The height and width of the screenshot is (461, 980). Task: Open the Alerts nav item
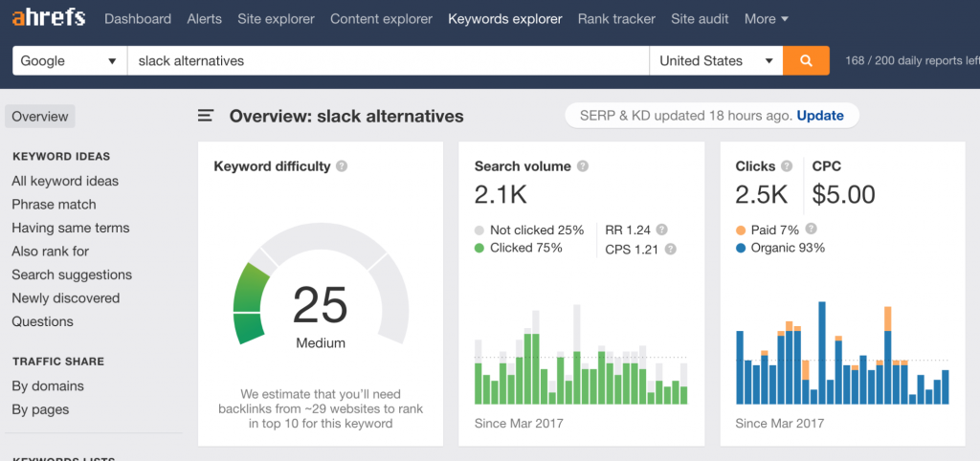(205, 19)
